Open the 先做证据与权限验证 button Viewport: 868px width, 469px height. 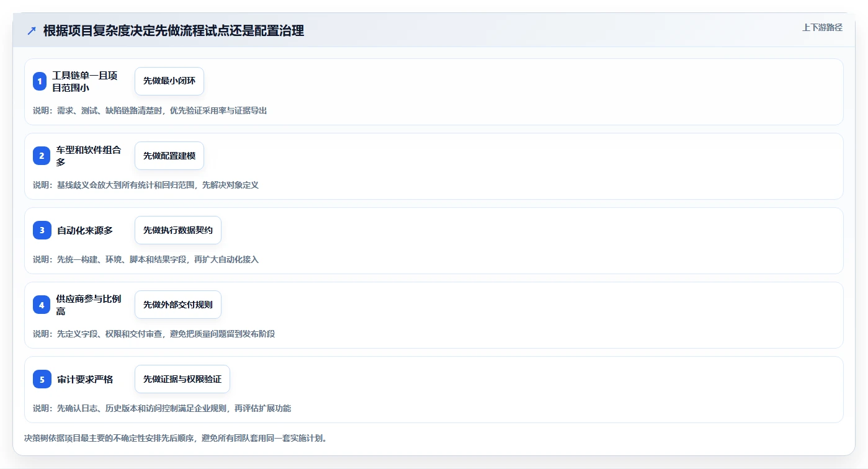coord(182,379)
